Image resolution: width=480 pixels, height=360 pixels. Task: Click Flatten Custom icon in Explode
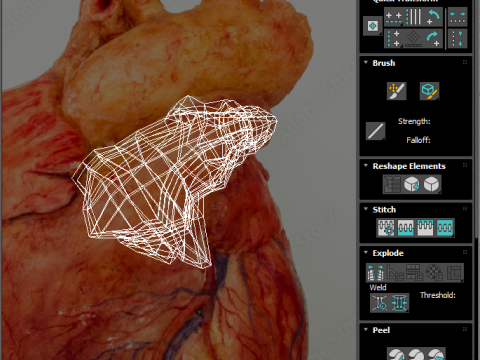tap(454, 273)
